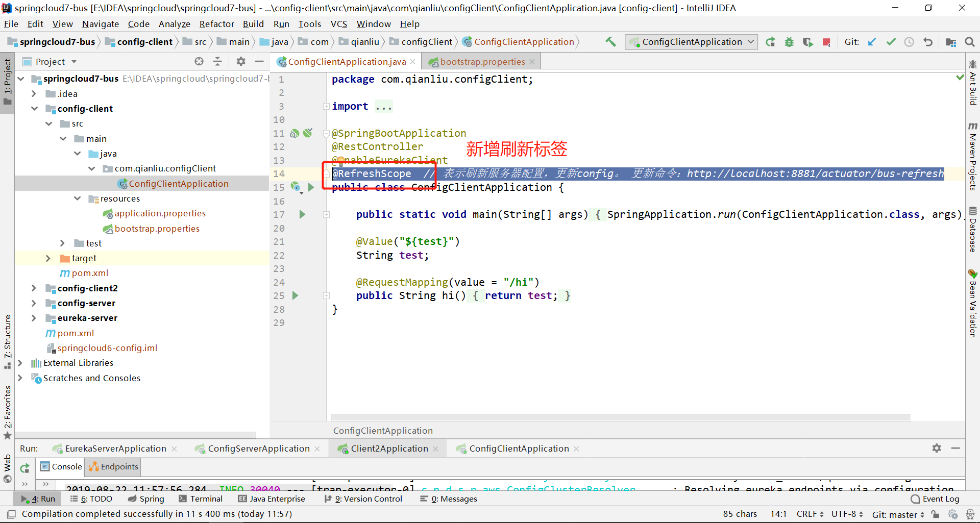The image size is (980, 523).
Task: Commit changes with the green checkmark icon
Action: click(891, 42)
